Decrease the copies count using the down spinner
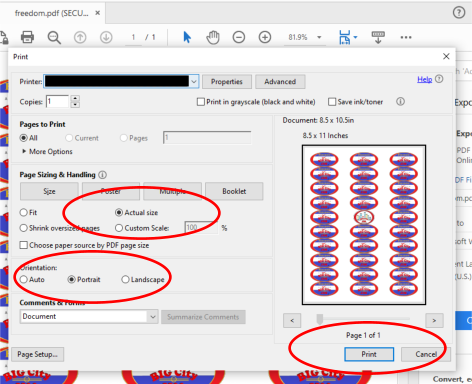 [76, 105]
